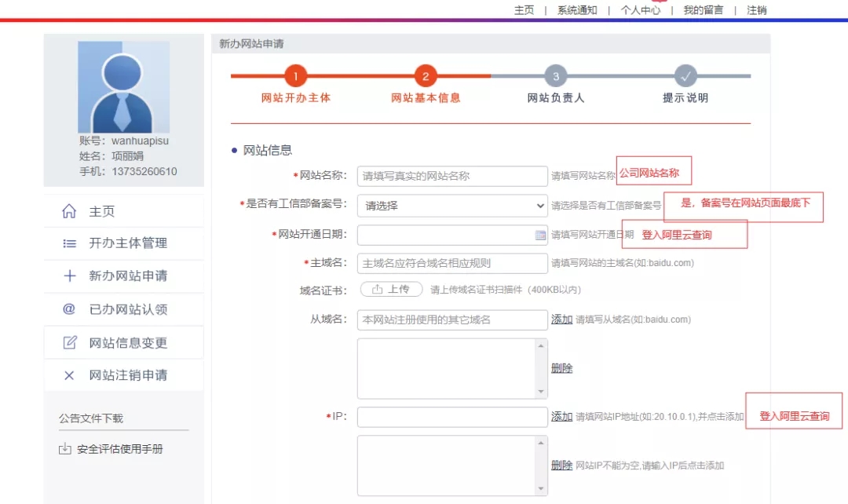Go to step 1 网站开办主体
The image size is (848, 504).
pyautogui.click(x=295, y=77)
